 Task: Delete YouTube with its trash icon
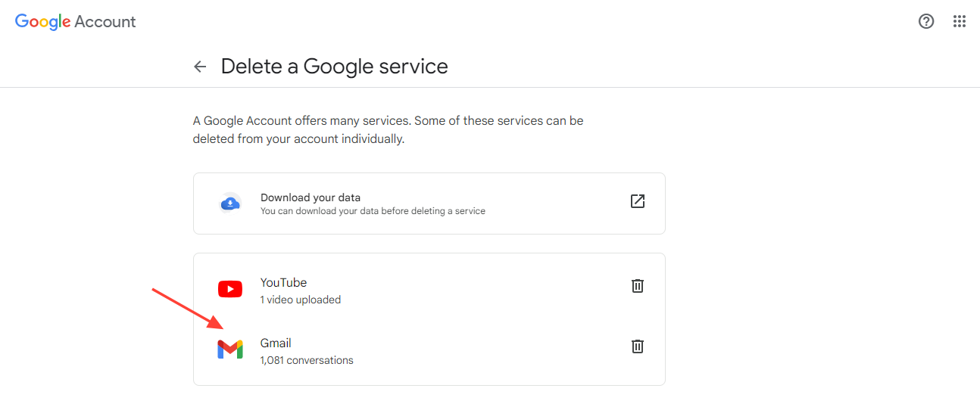638,286
